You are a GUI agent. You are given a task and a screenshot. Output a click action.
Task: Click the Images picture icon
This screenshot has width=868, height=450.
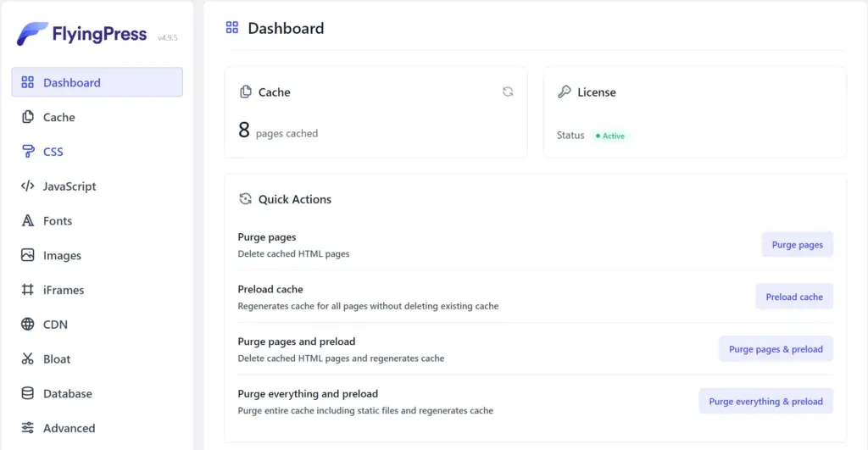click(x=28, y=255)
